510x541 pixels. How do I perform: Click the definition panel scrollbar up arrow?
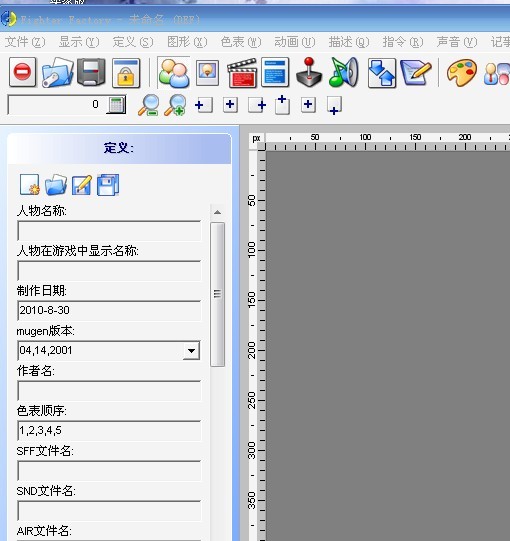pos(217,212)
